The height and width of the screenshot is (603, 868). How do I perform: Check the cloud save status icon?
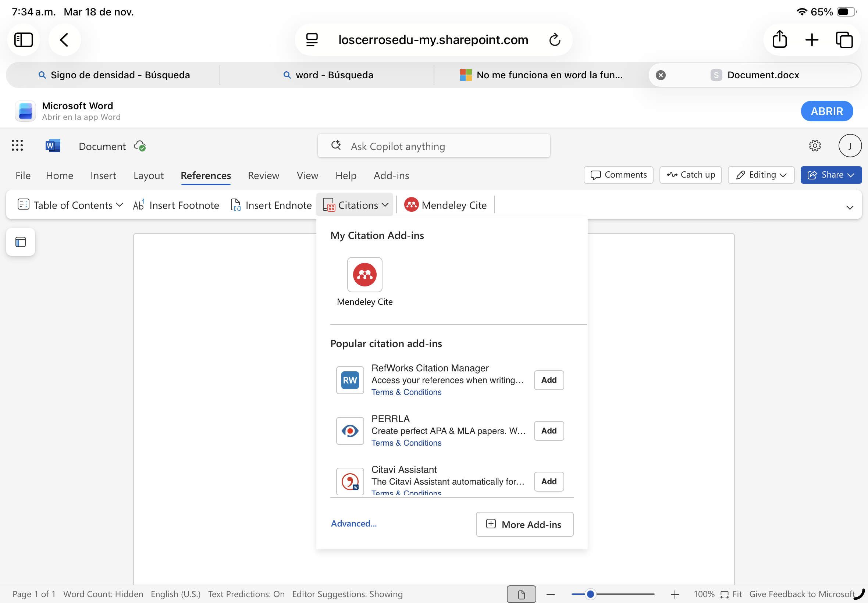[140, 146]
